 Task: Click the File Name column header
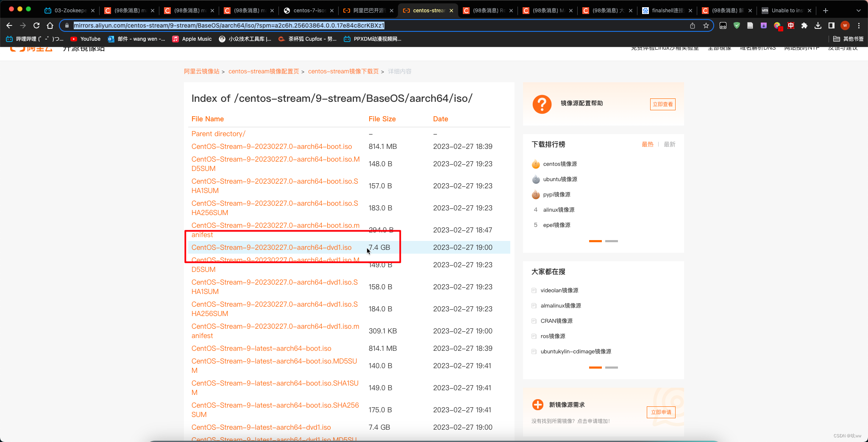208,119
